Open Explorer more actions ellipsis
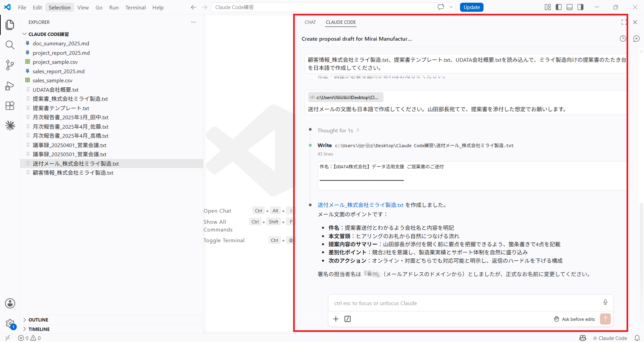 193,22
